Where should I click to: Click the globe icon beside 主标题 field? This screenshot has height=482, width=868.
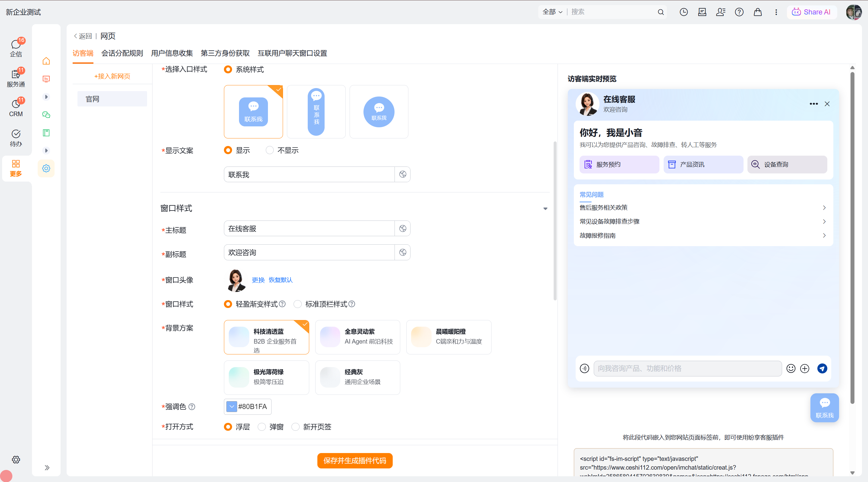(403, 228)
